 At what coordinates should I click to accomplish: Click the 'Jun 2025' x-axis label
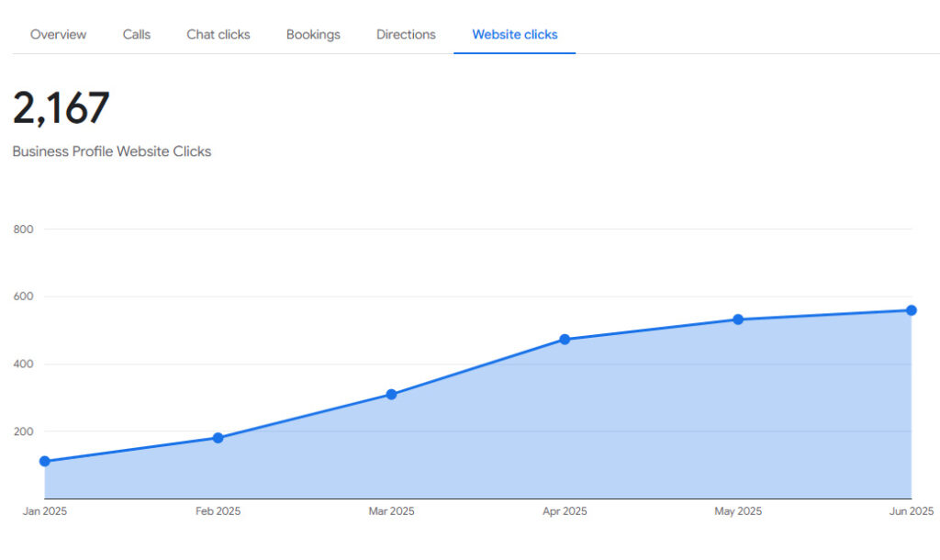(x=911, y=511)
